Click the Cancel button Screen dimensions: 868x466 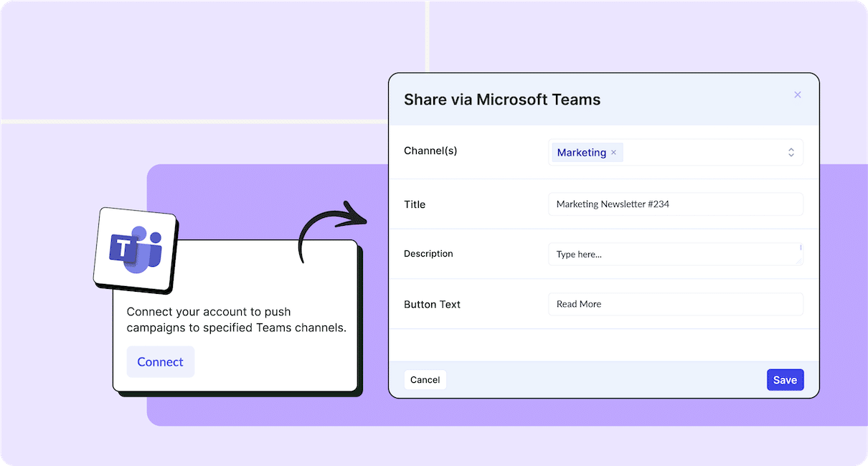pos(425,380)
